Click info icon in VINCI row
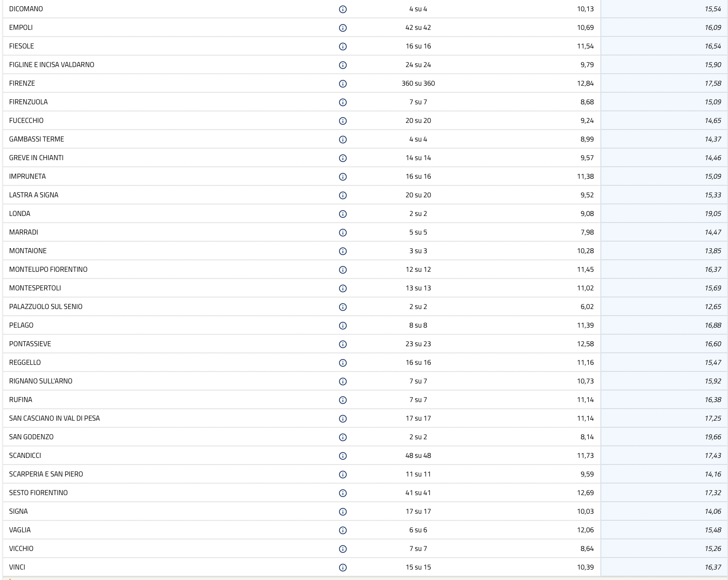Image resolution: width=728 pixels, height=580 pixels. 343,568
